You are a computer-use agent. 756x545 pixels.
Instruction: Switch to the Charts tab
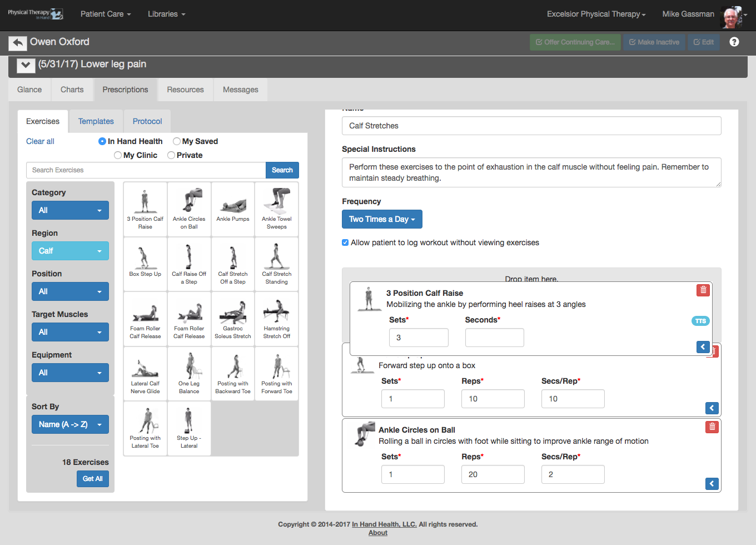pyautogui.click(x=72, y=90)
